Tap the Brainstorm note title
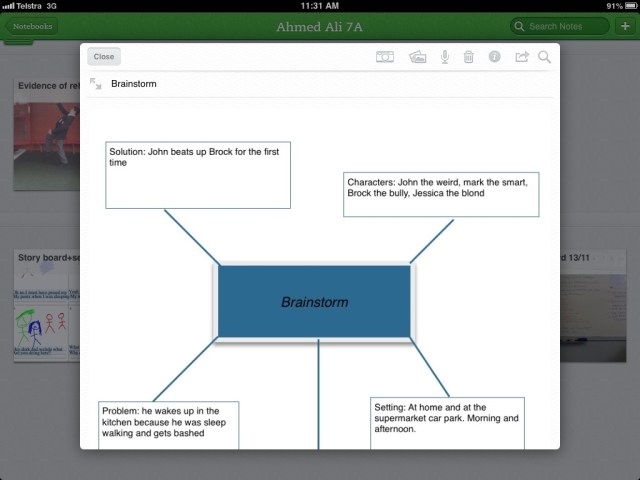 (133, 84)
